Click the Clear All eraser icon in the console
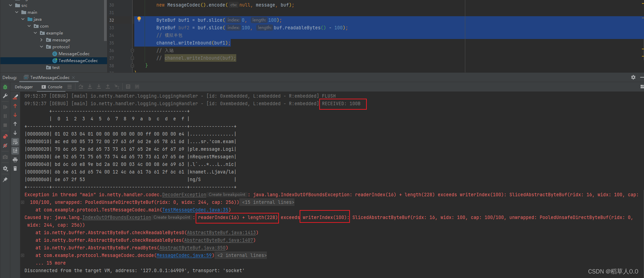This screenshot has height=278, width=644. [x=15, y=97]
